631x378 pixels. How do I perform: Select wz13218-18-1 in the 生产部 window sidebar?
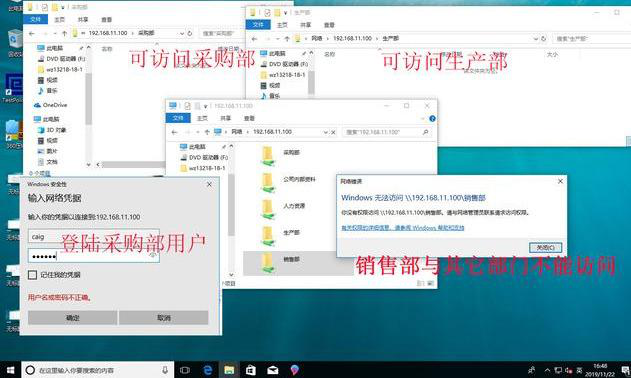(283, 75)
